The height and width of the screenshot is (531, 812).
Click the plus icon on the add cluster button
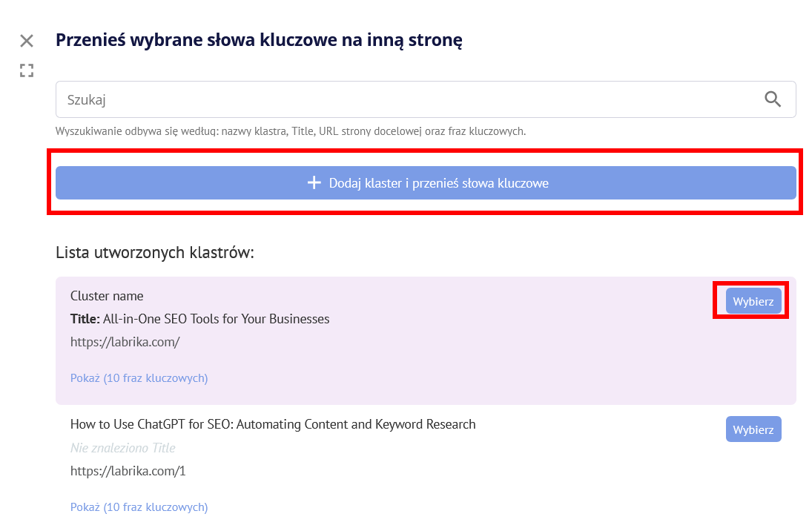click(x=315, y=182)
